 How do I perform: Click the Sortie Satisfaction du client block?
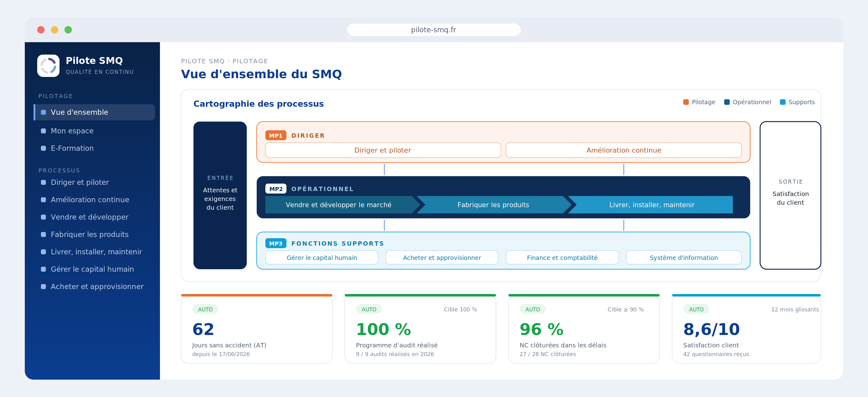(790, 195)
